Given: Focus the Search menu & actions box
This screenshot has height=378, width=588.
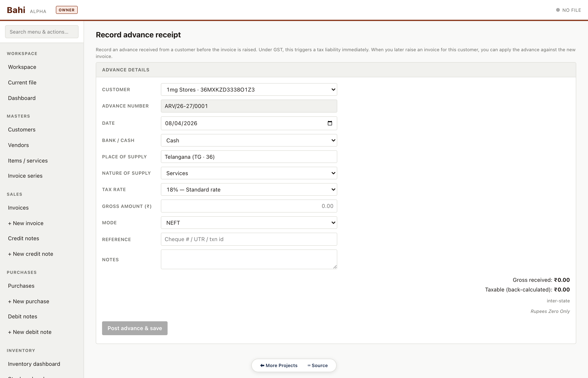Looking at the screenshot, I should click(42, 32).
